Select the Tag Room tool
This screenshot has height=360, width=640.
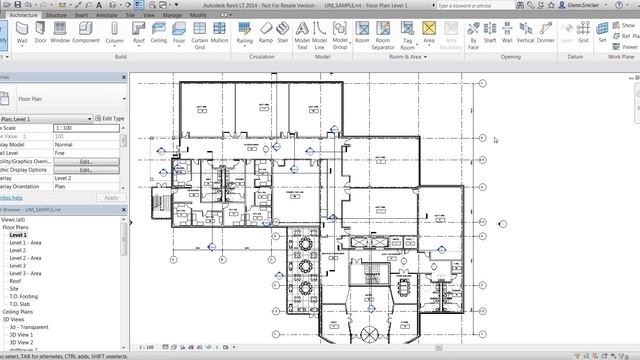pos(407,36)
